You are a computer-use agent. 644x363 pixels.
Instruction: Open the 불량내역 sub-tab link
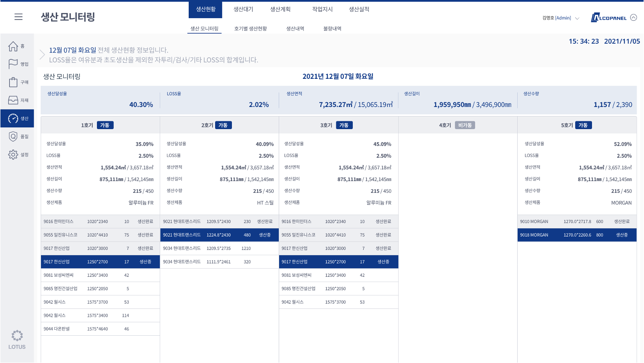(x=332, y=29)
